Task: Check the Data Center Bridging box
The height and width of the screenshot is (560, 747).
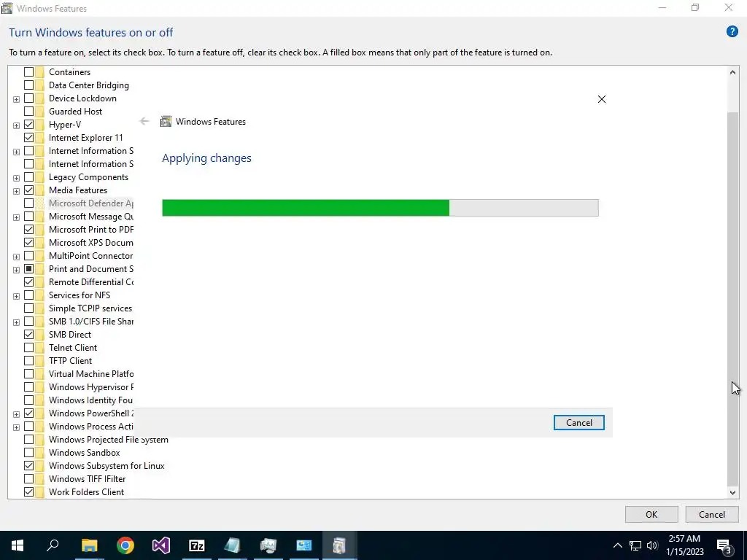Action: click(x=28, y=85)
